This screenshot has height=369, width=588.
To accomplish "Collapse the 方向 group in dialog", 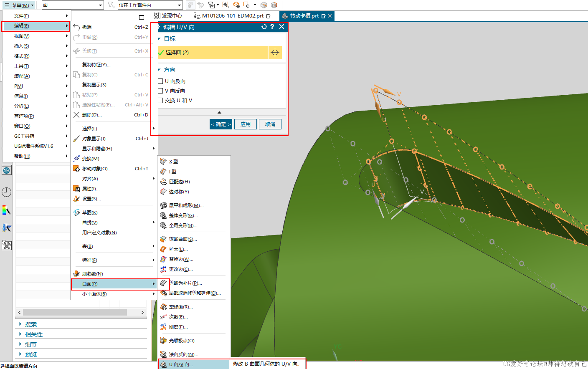I will click(x=160, y=70).
